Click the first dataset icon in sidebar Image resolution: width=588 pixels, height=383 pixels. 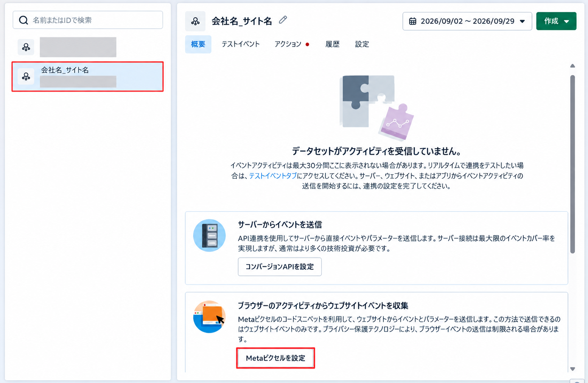pyautogui.click(x=26, y=47)
